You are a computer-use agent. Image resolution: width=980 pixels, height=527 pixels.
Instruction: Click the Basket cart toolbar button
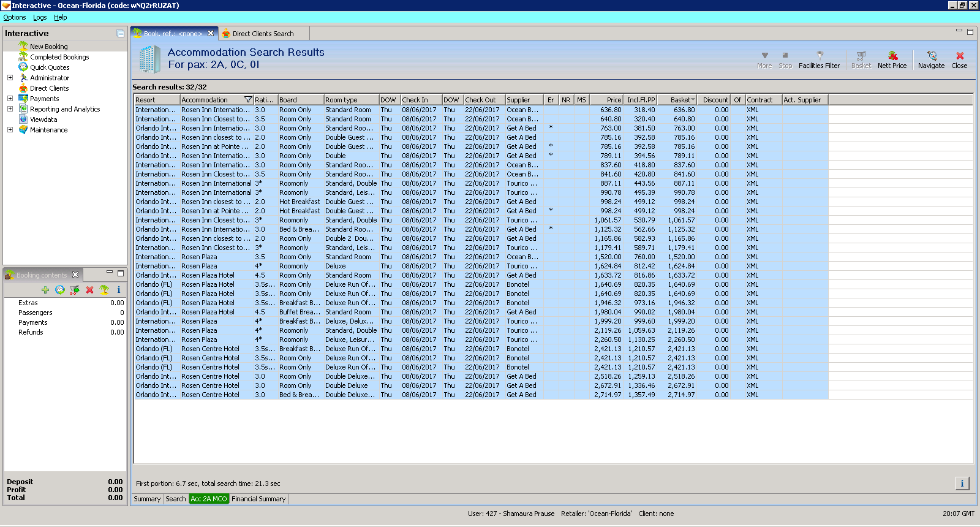pyautogui.click(x=861, y=59)
